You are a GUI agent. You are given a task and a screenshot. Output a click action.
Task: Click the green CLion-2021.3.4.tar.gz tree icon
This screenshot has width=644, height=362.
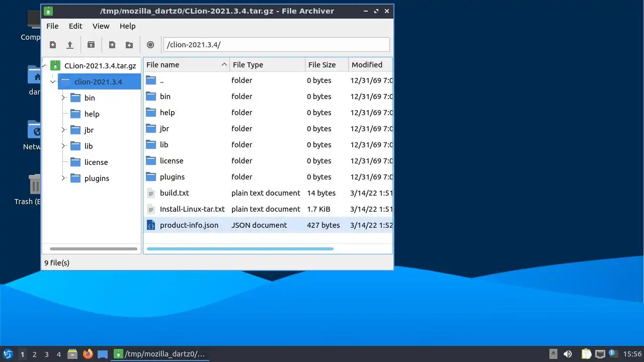[56, 65]
